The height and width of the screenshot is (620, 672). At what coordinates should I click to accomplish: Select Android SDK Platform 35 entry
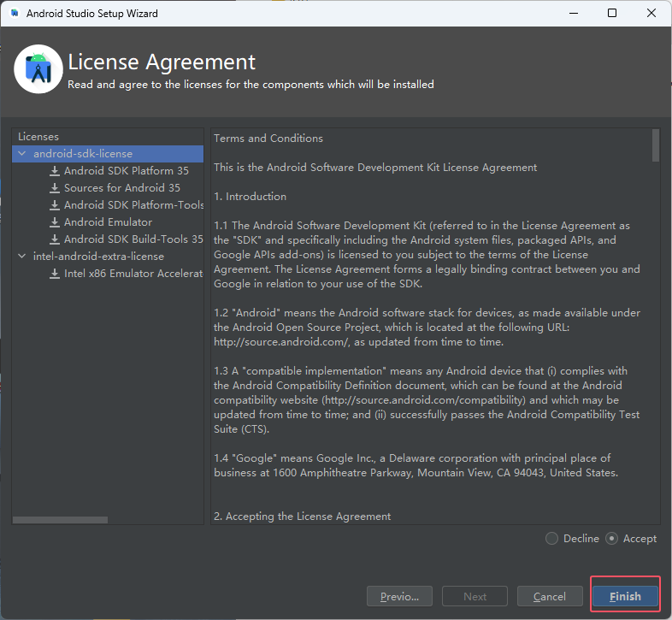click(x=127, y=171)
